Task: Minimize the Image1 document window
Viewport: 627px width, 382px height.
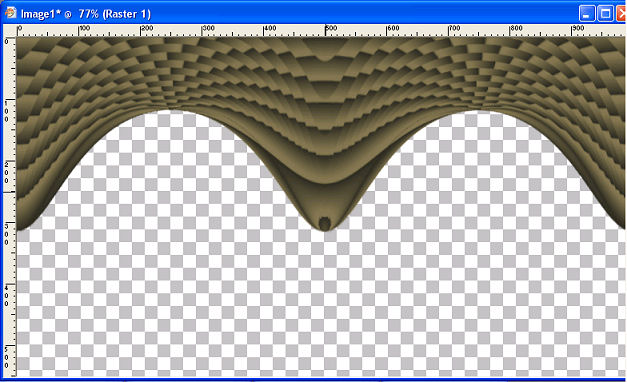Action: [587, 14]
